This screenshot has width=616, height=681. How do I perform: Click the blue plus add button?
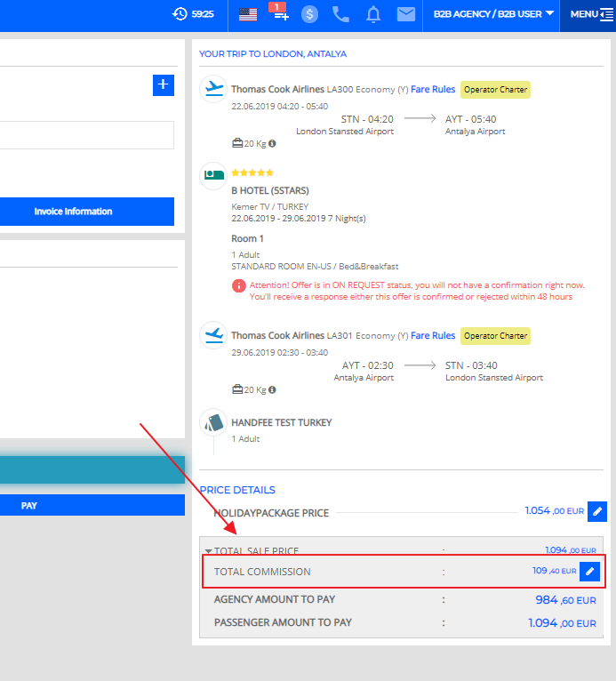[163, 85]
